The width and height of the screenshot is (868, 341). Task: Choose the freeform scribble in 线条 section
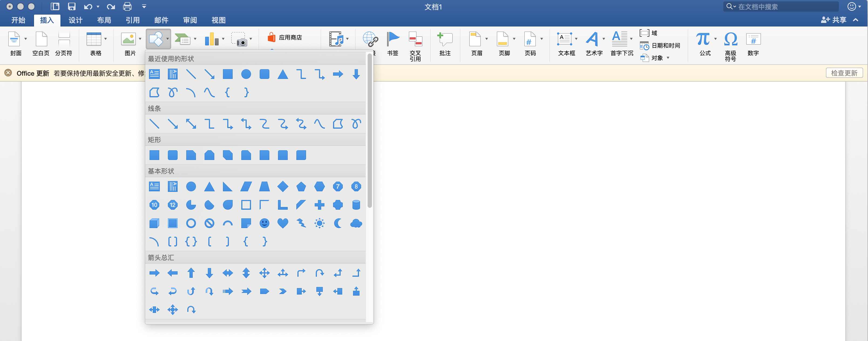click(x=356, y=124)
